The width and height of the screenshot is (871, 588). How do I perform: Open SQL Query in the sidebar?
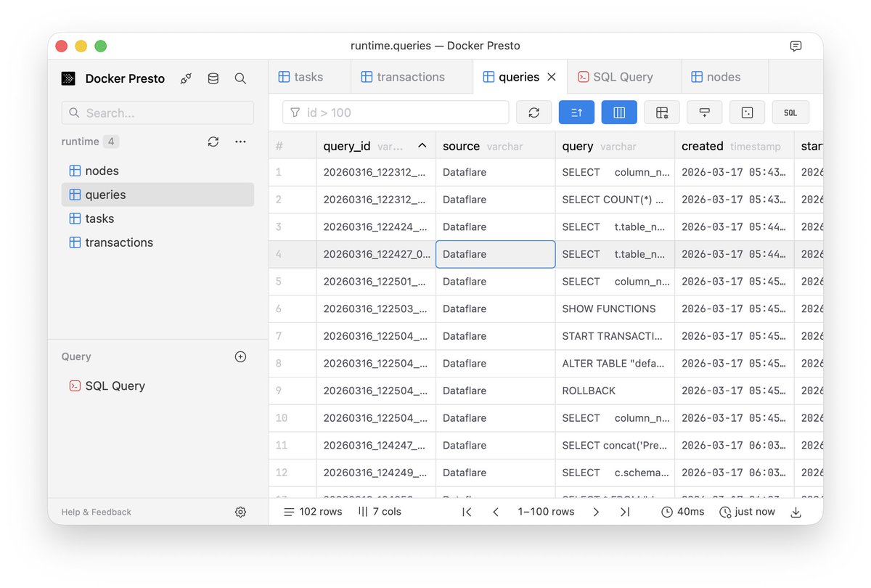coord(158,385)
